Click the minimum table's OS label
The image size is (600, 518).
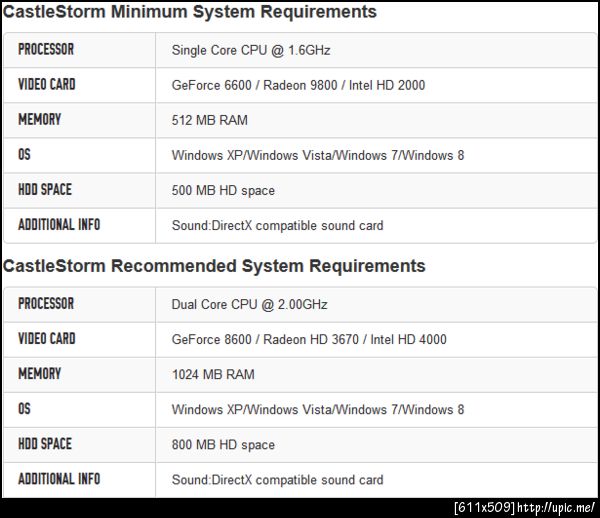point(24,155)
